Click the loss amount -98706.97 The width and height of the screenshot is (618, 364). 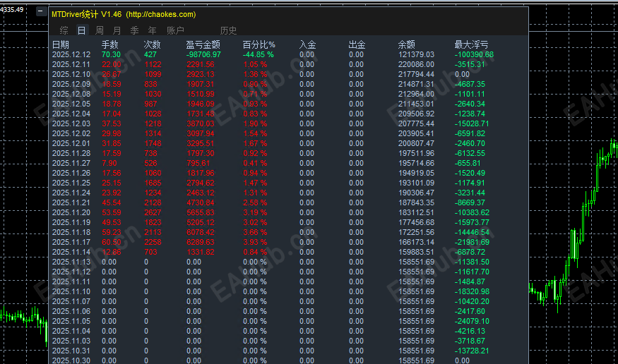click(204, 55)
